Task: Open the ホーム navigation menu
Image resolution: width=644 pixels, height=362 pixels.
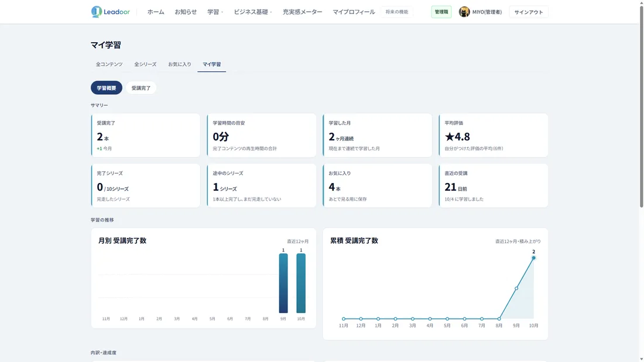Action: point(156,12)
